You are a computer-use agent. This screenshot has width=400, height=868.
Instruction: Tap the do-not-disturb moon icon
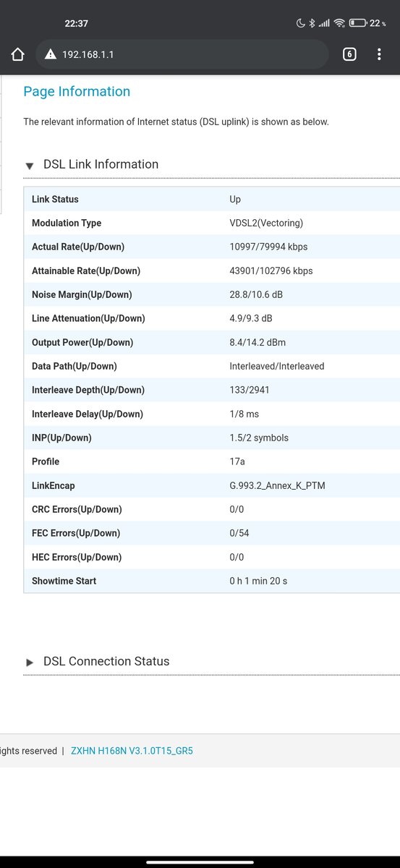(301, 23)
